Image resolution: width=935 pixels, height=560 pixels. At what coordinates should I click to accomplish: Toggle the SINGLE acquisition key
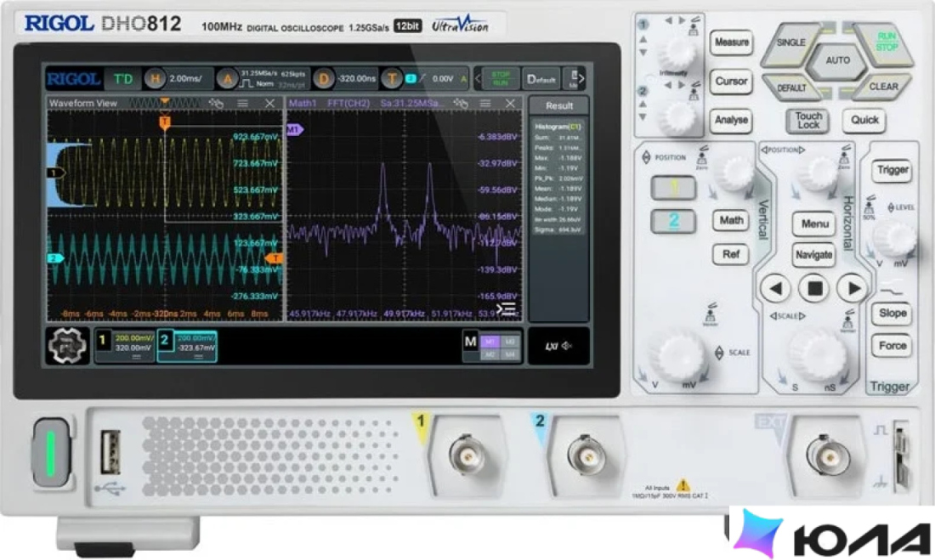click(x=791, y=43)
